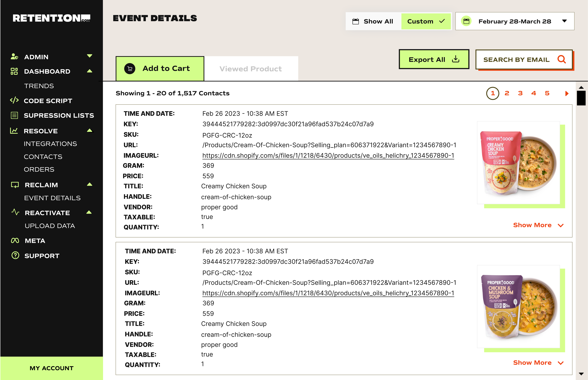Collapse the Reactivate menu arrow
This screenshot has height=380, width=588.
89,212
